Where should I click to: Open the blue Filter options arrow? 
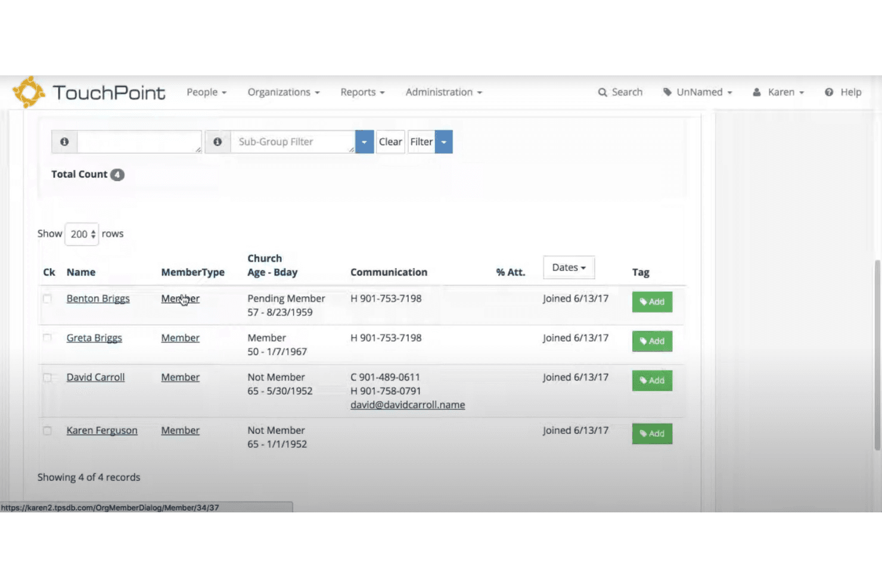(x=444, y=142)
